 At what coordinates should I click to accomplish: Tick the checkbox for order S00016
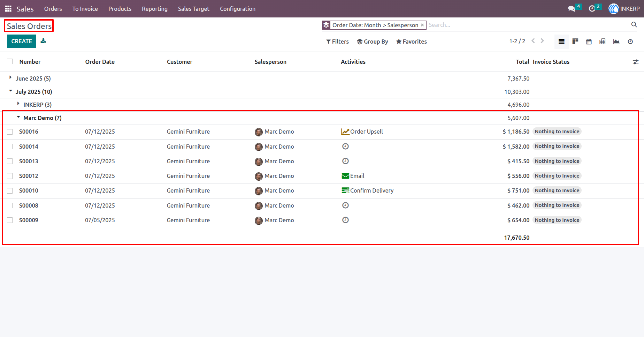(x=10, y=132)
